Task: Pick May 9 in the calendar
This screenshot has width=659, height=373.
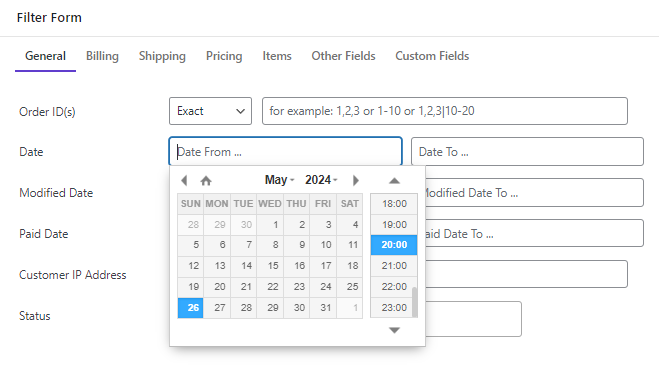Action: (296, 245)
